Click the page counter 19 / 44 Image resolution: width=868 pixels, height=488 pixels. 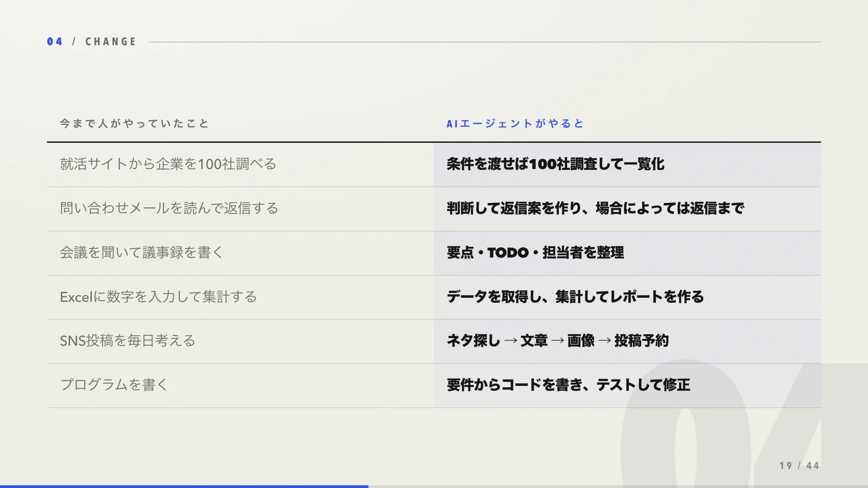[x=799, y=466]
